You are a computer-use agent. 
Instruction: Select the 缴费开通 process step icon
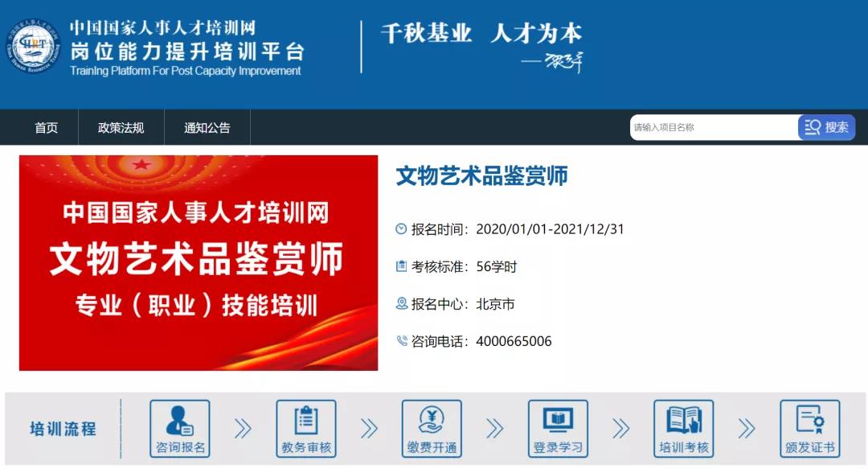point(432,429)
